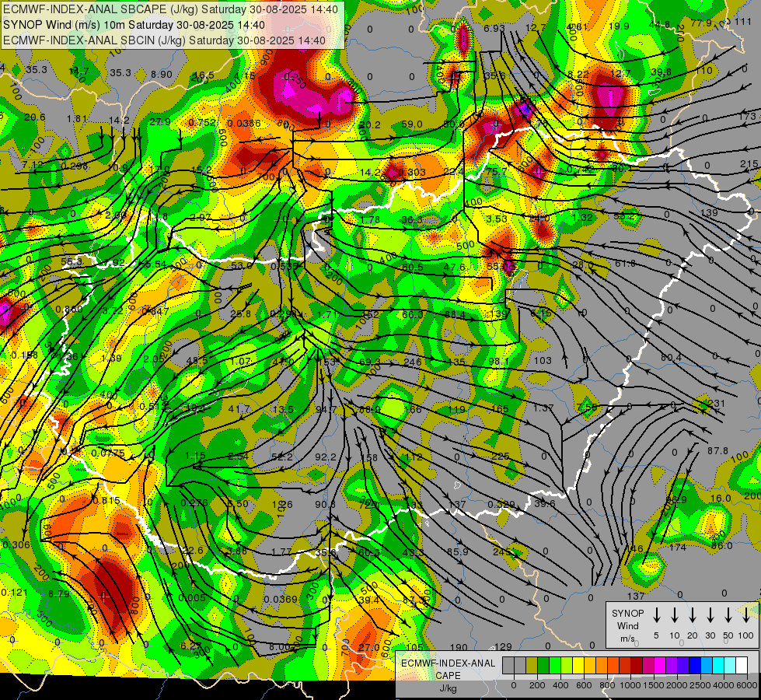
Task: Click the map value 16.0
Action: point(721,498)
